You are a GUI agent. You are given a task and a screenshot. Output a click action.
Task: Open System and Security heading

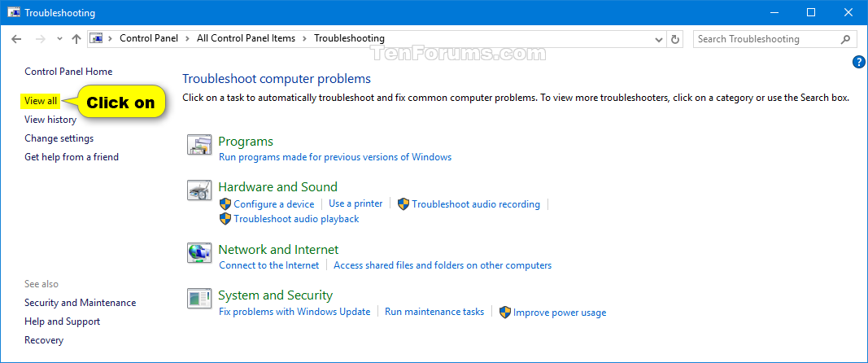pyautogui.click(x=276, y=295)
